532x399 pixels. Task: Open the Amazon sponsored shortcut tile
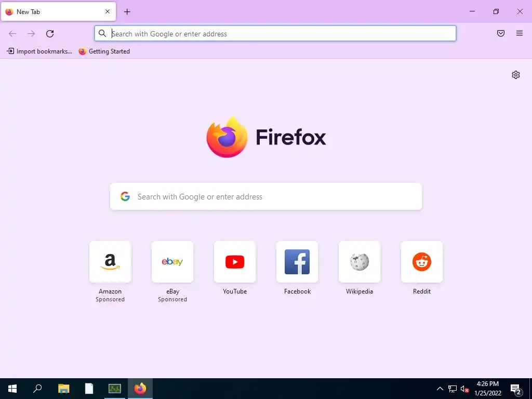110,262
